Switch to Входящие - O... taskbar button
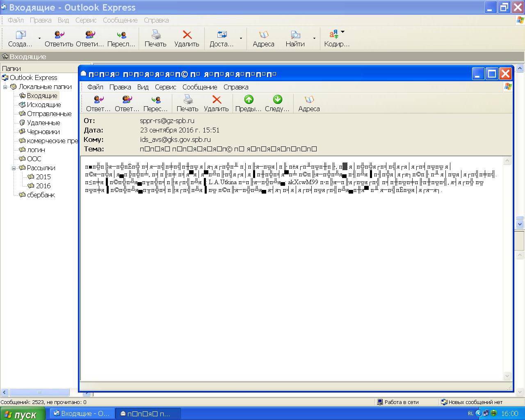 tap(82, 413)
